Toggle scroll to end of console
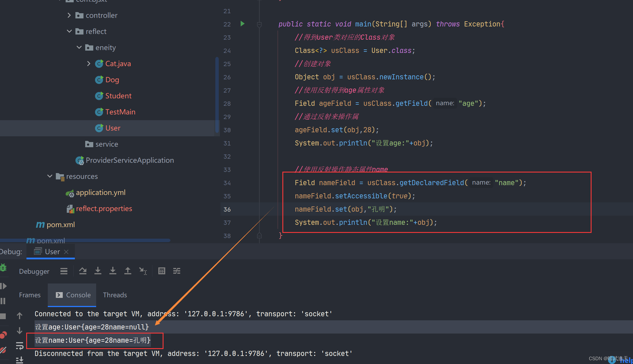This screenshot has width=633, height=364. 20,359
